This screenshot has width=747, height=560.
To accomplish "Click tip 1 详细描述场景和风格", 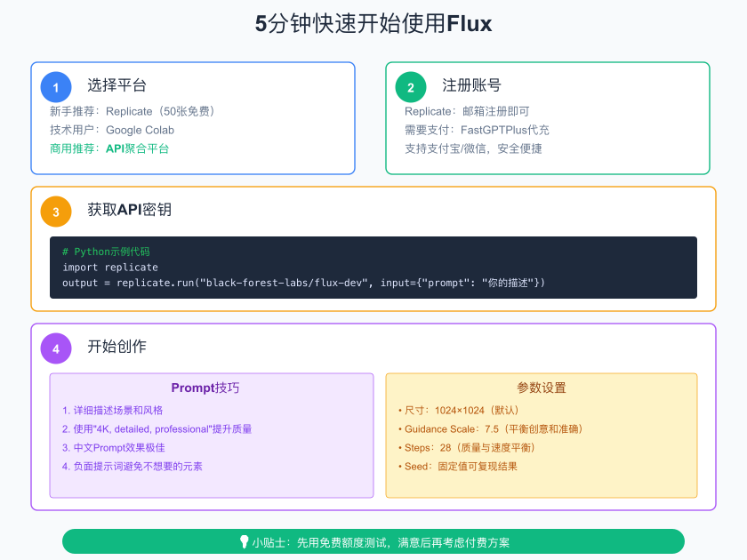I will pyautogui.click(x=112, y=411).
